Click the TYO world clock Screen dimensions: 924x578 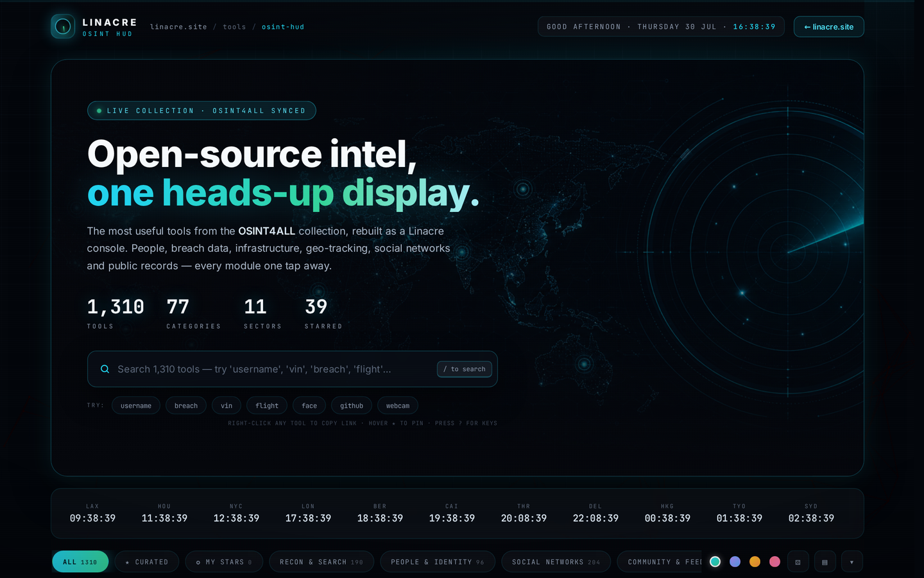click(739, 514)
